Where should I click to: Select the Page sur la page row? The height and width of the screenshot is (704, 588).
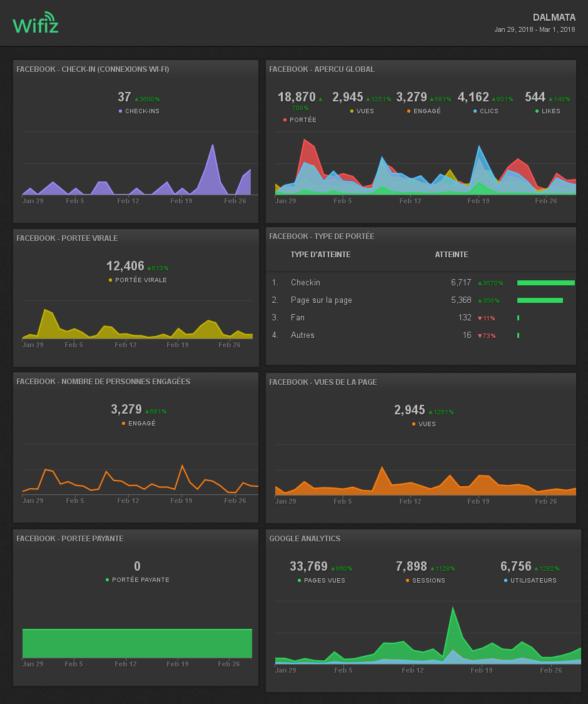pos(321,300)
